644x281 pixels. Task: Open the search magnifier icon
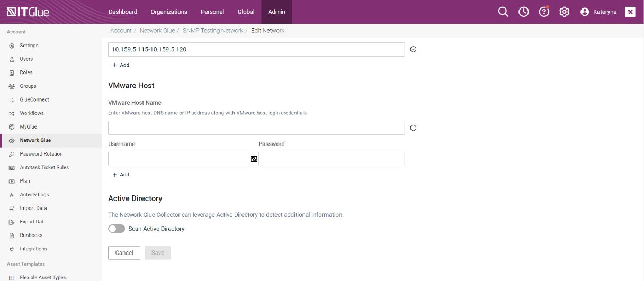click(x=503, y=12)
